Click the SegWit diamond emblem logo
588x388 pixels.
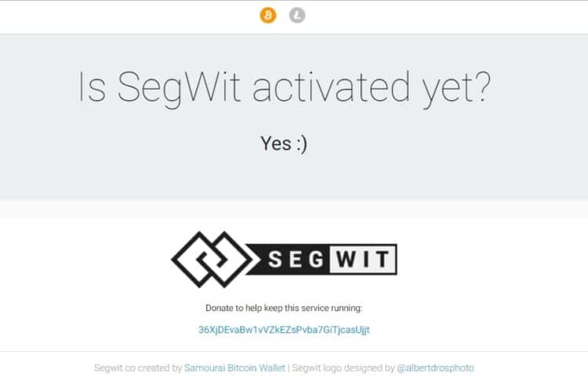207,259
